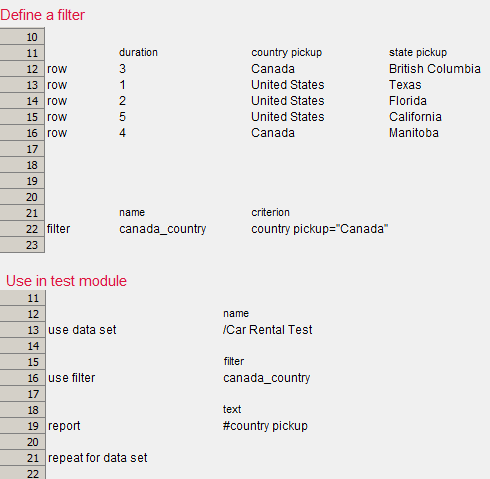
Task: Click the 'repeat for data set' action
Action: point(98,458)
